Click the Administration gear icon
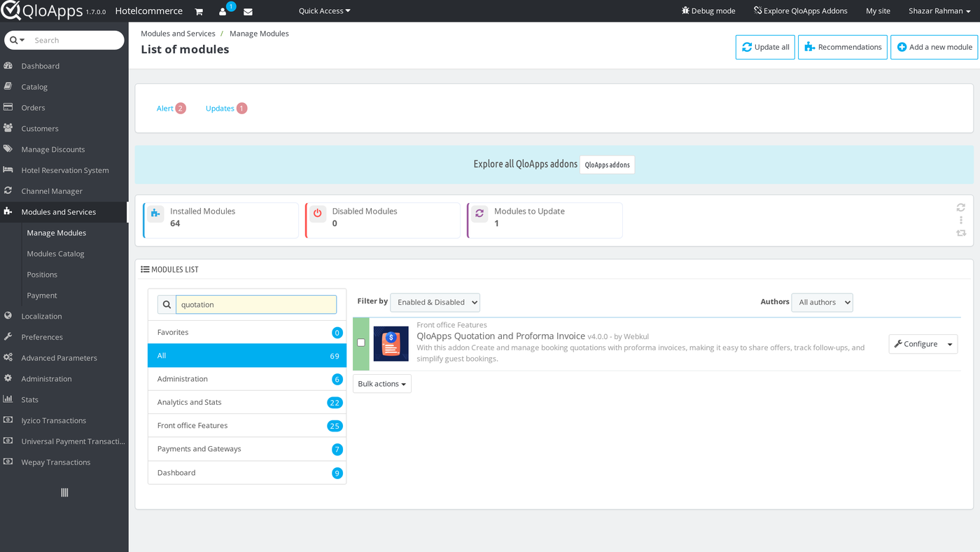The image size is (980, 552). coord(8,378)
